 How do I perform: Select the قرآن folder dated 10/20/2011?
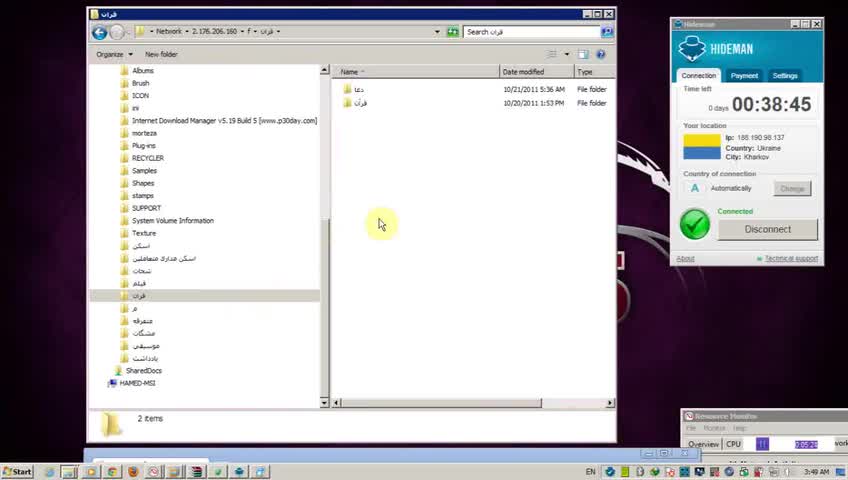point(355,103)
